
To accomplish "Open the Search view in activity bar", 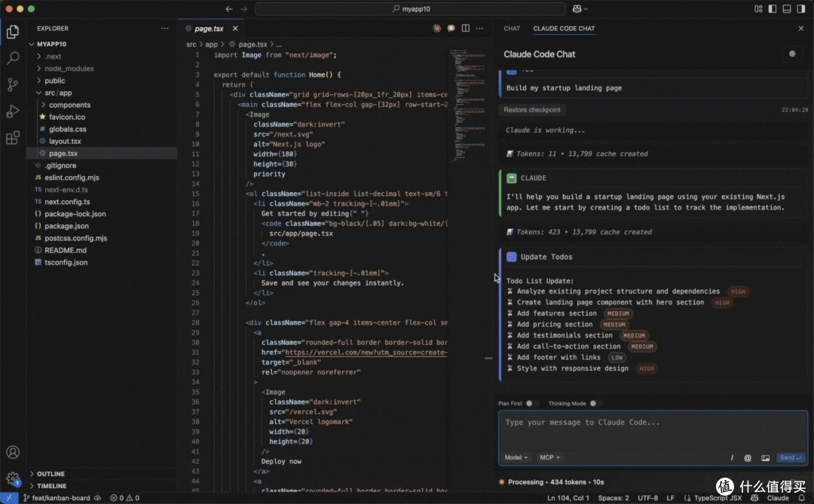I will [x=13, y=57].
